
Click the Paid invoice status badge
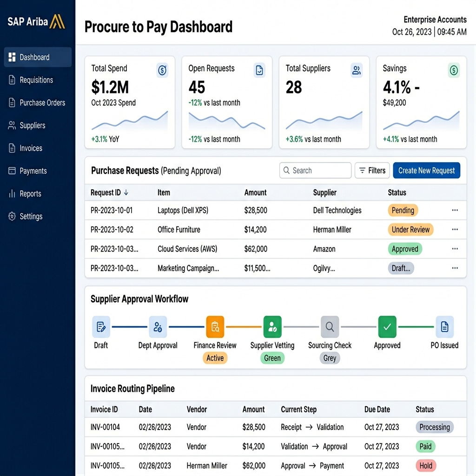[425, 446]
